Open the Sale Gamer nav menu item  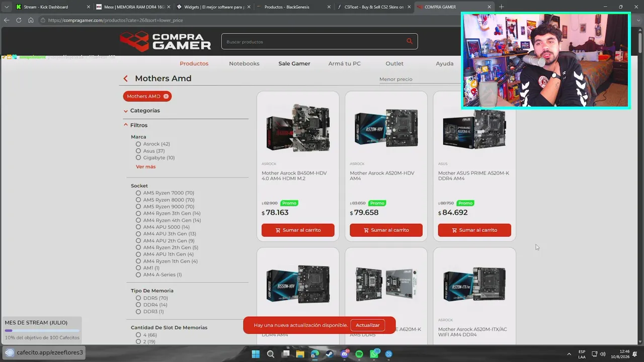pos(294,64)
